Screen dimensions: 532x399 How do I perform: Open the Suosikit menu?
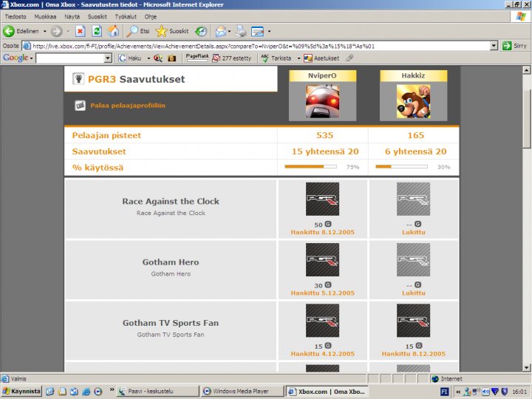(97, 16)
